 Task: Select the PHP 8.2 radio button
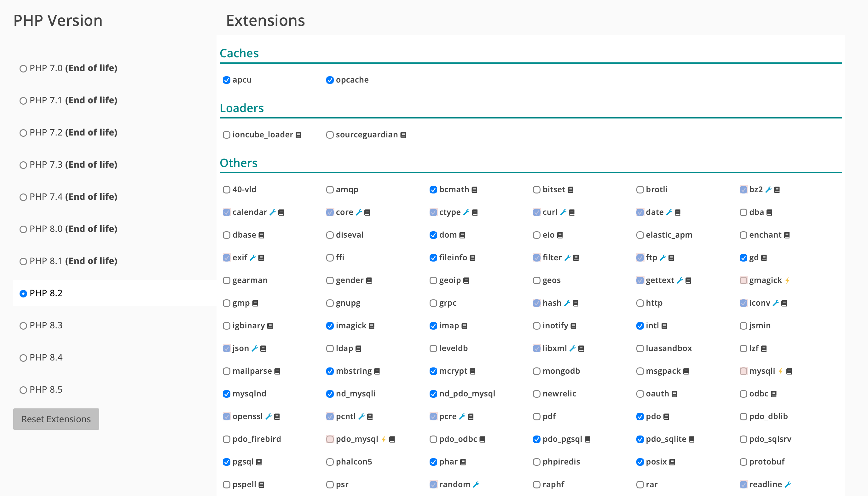coord(23,294)
